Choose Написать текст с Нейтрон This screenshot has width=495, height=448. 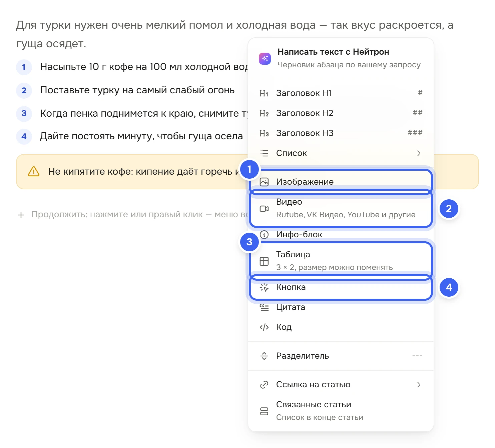pyautogui.click(x=341, y=58)
